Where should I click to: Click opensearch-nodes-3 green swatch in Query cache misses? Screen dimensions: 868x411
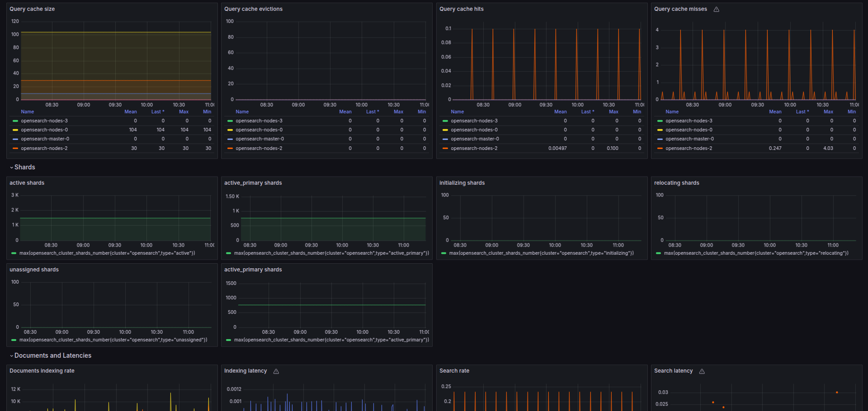click(x=660, y=121)
